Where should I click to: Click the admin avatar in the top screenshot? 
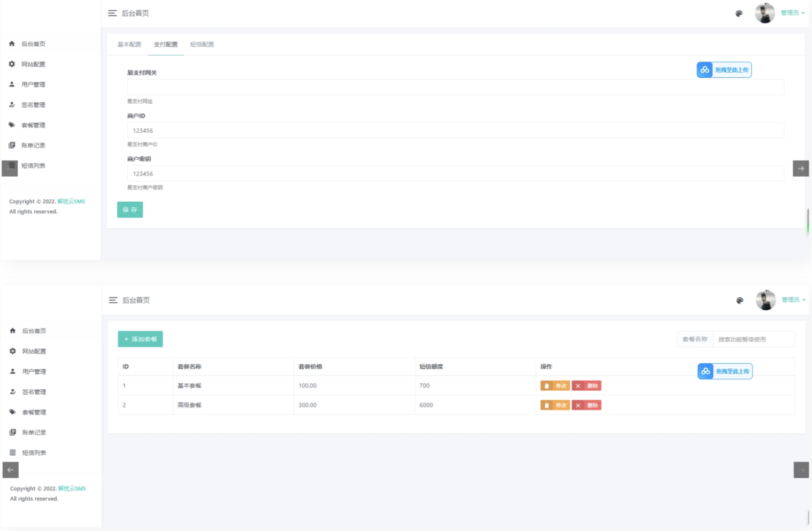pos(765,13)
